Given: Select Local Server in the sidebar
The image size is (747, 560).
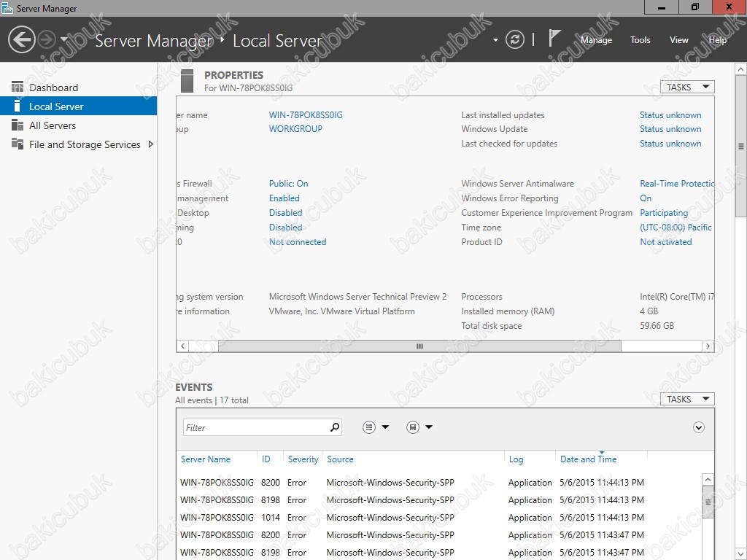Looking at the screenshot, I should click(x=78, y=106).
